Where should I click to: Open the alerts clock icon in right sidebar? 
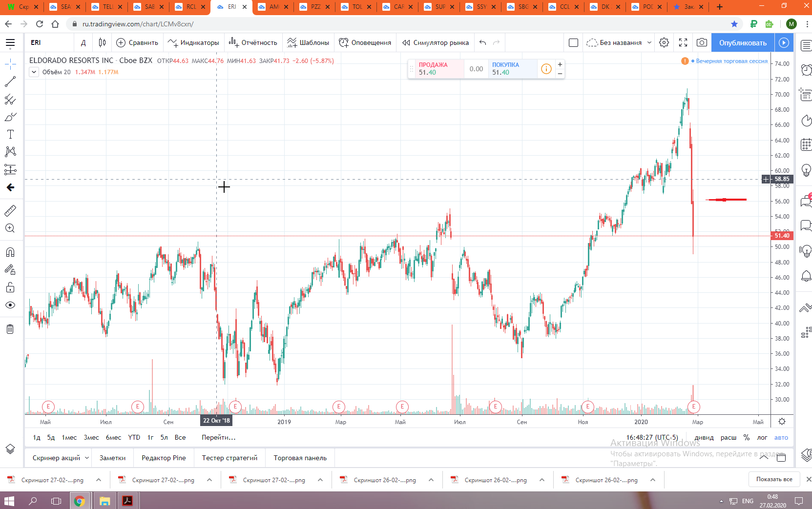[x=806, y=70]
